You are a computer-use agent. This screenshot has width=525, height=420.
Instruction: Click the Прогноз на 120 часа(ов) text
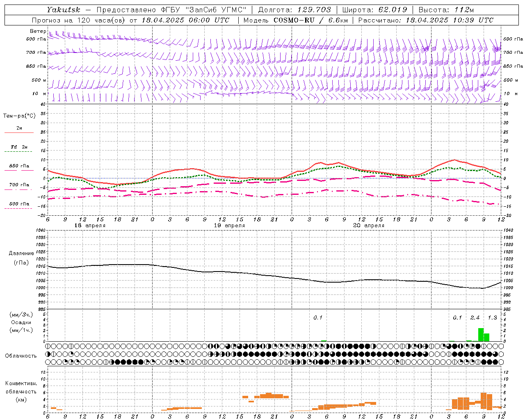[79, 20]
